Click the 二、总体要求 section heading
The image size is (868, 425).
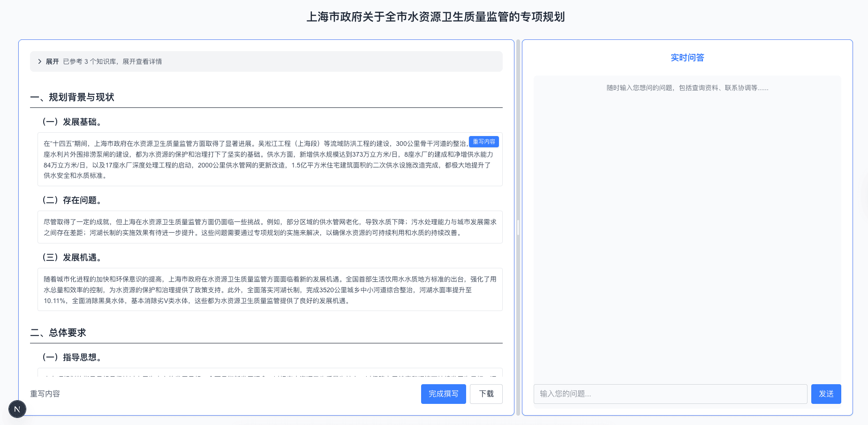[58, 333]
